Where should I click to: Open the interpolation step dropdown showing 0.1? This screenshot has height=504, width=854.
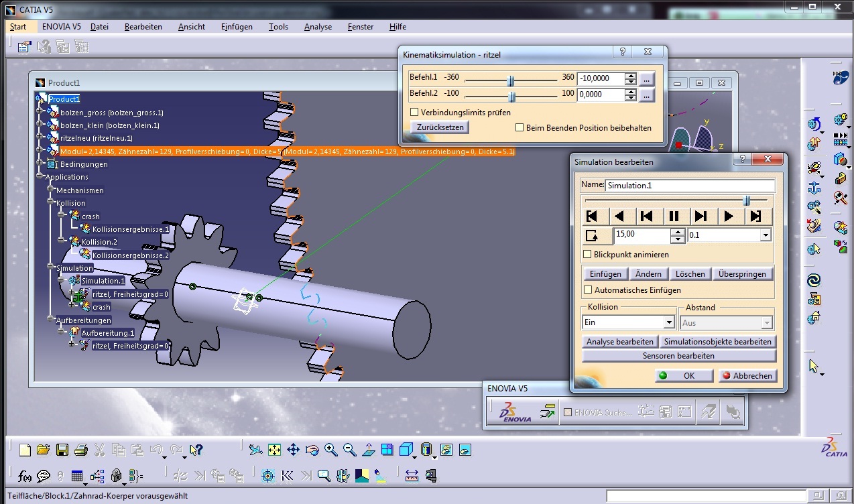coord(766,235)
